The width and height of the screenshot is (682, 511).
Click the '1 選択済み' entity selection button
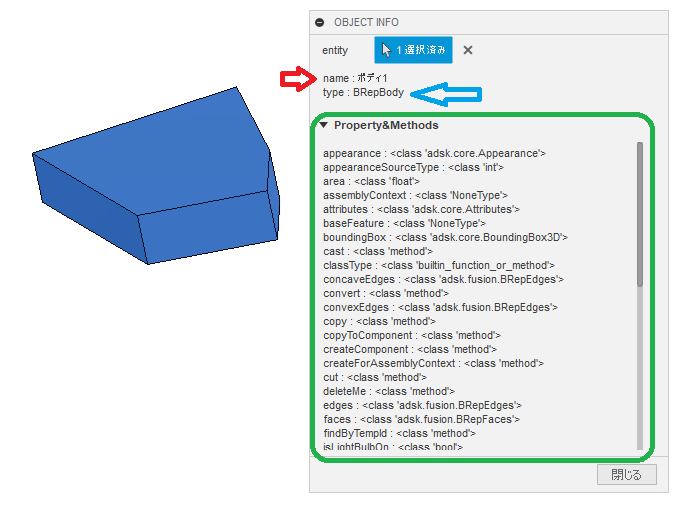[413, 50]
